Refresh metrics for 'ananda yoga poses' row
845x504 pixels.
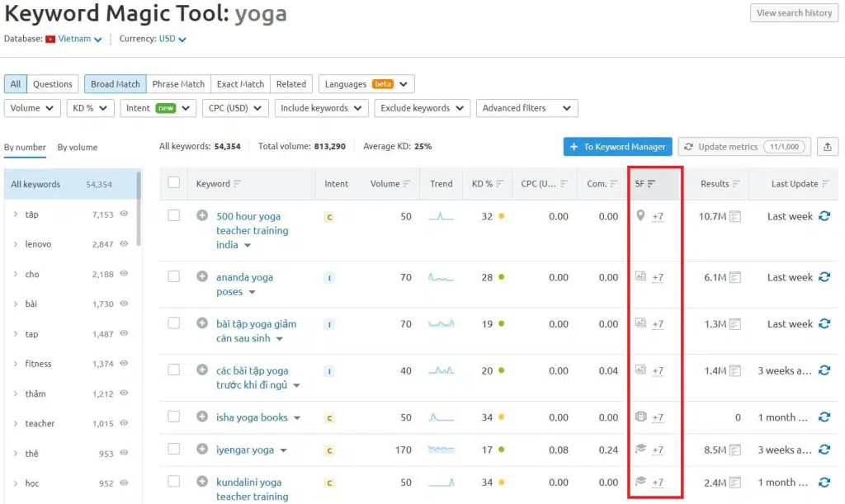(824, 277)
